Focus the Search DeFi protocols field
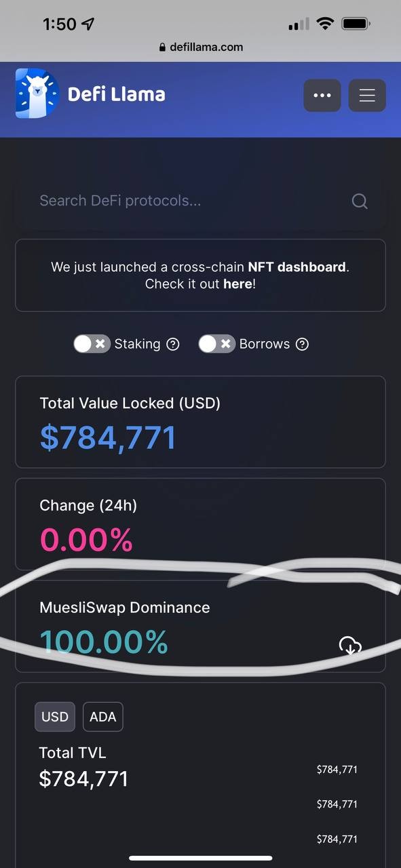 (201, 201)
